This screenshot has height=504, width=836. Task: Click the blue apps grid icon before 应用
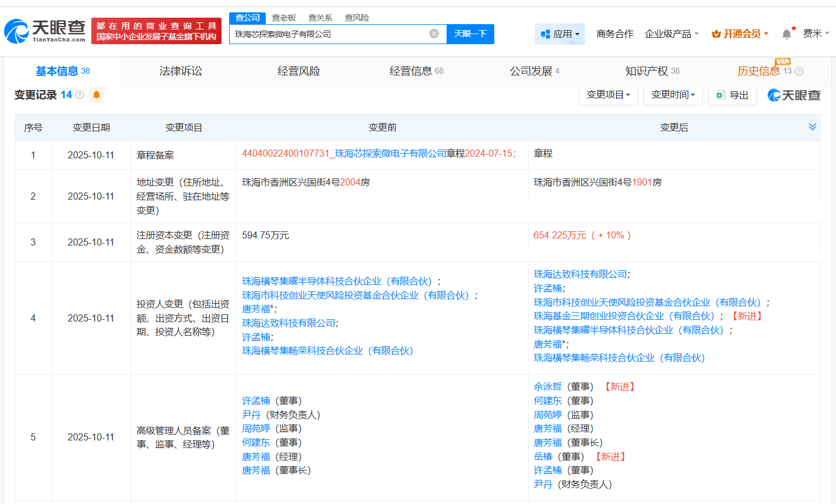pyautogui.click(x=545, y=34)
